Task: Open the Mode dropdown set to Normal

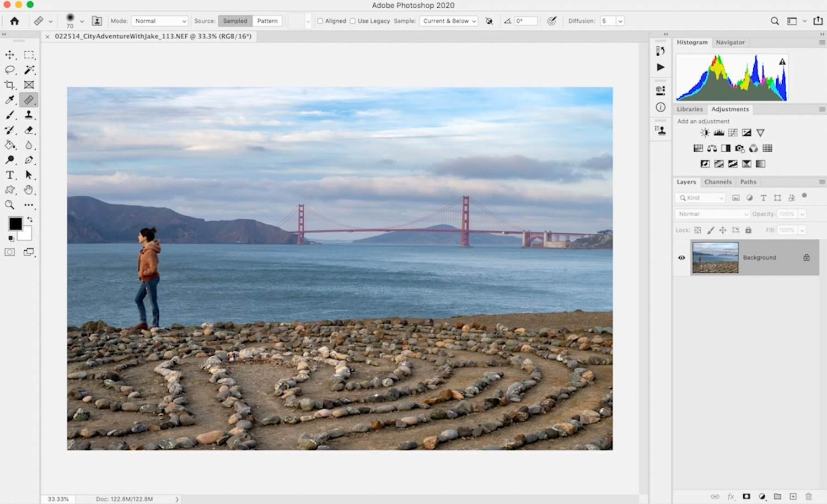Action: click(x=160, y=21)
